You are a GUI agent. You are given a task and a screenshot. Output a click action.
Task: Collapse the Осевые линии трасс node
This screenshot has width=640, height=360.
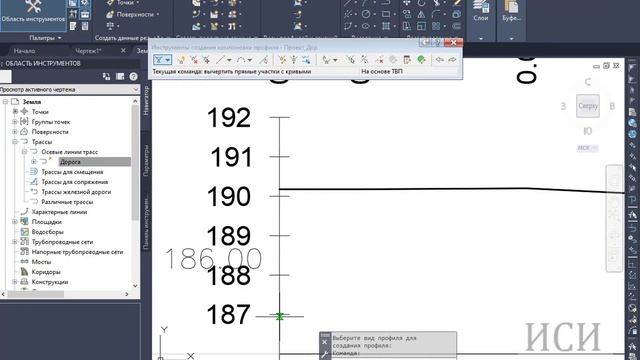(24, 152)
